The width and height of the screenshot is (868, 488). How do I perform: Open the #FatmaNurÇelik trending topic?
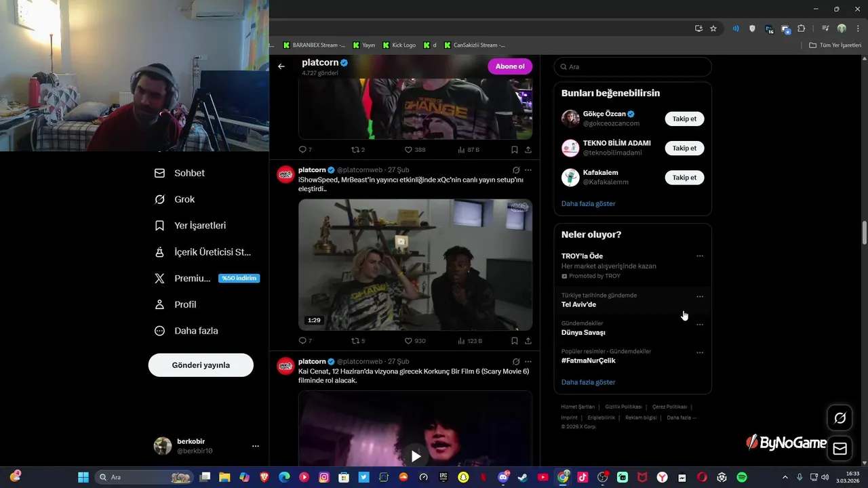(x=588, y=361)
